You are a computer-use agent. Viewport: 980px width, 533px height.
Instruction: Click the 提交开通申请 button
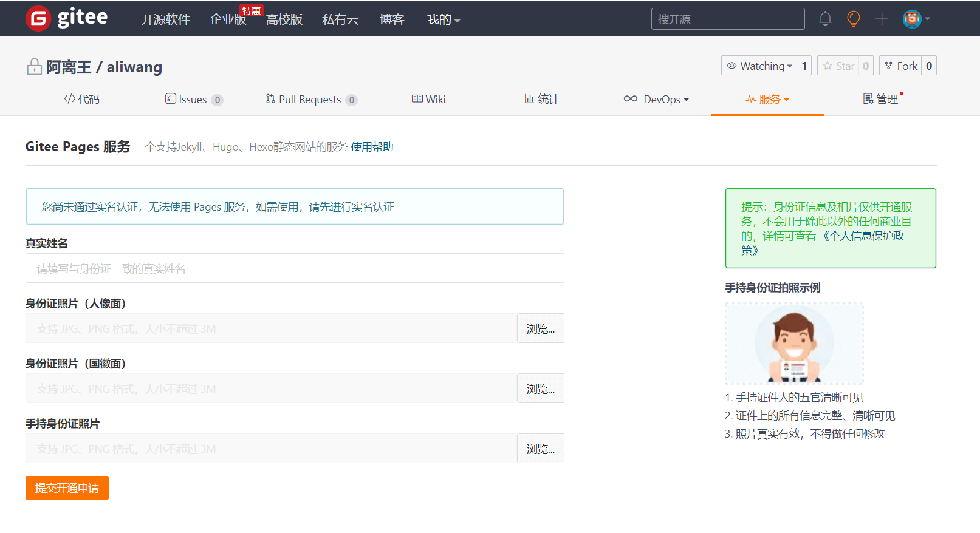(67, 488)
